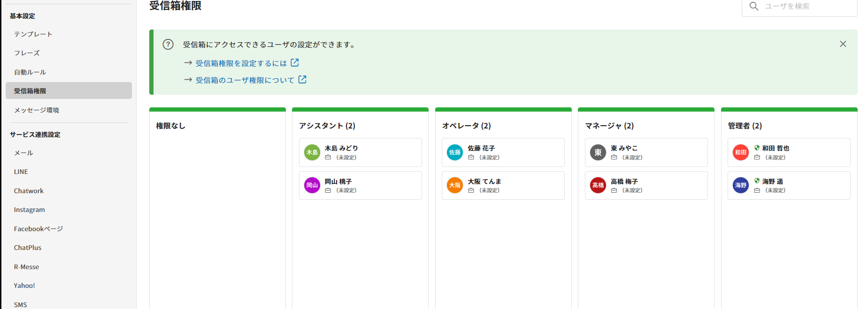The height and width of the screenshot is (309, 868).
Task: Select 高橋 梅子 user card
Action: tap(646, 185)
